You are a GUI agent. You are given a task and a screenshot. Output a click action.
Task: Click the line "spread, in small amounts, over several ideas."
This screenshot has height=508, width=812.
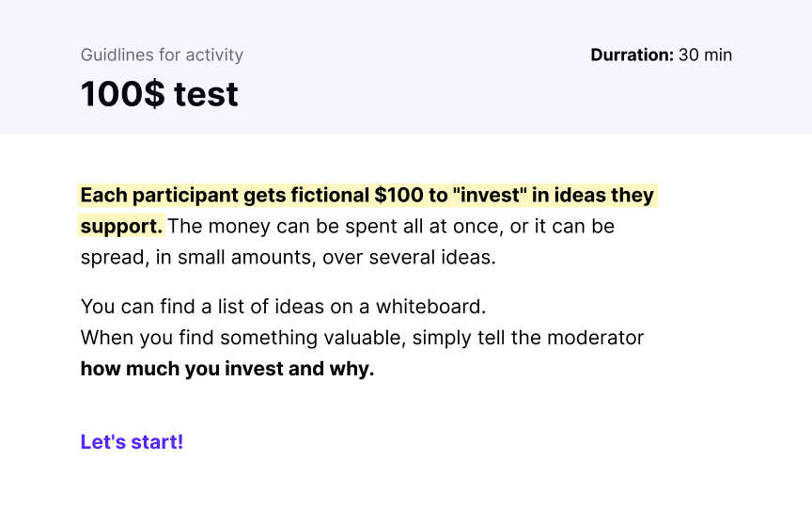tap(288, 258)
